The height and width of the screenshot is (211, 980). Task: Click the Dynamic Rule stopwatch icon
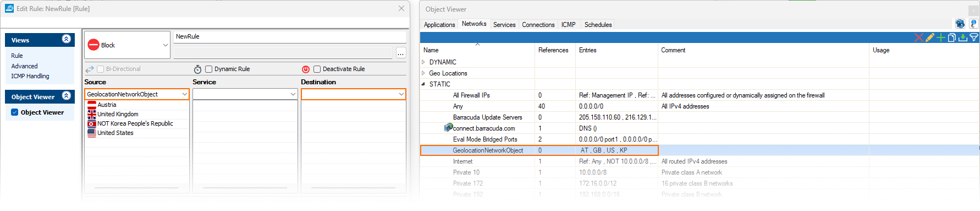(198, 69)
